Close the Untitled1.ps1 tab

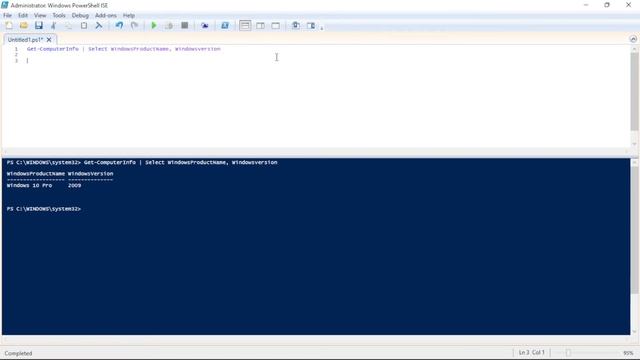point(49,40)
